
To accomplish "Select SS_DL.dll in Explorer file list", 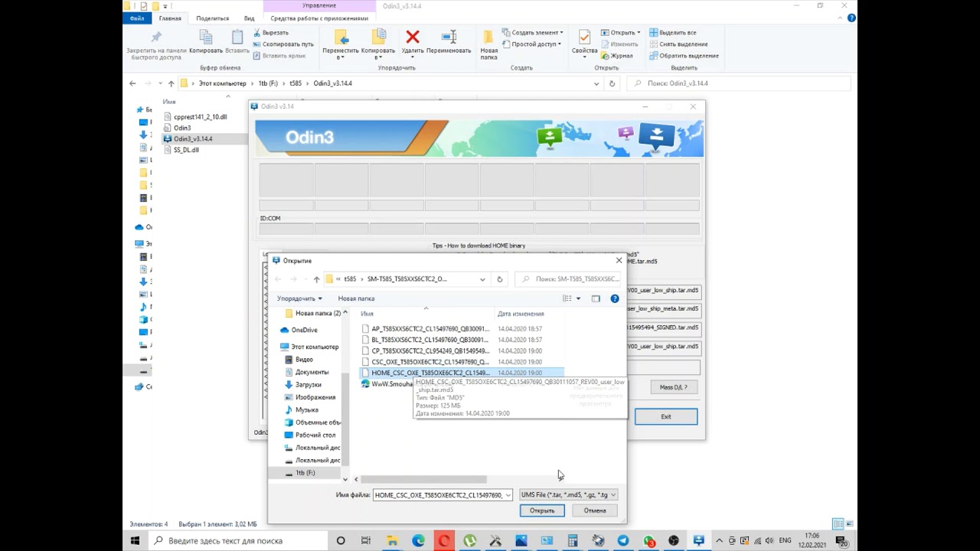I will [186, 150].
